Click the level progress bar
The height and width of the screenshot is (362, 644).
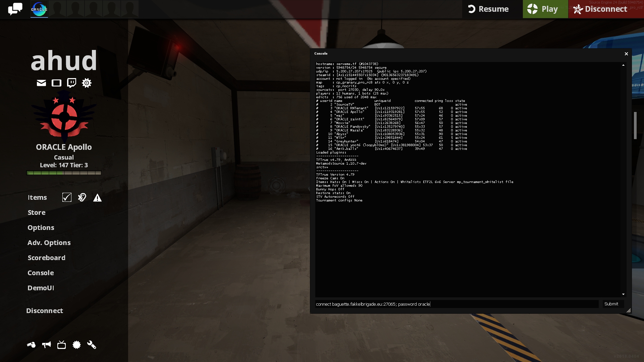pos(64,173)
